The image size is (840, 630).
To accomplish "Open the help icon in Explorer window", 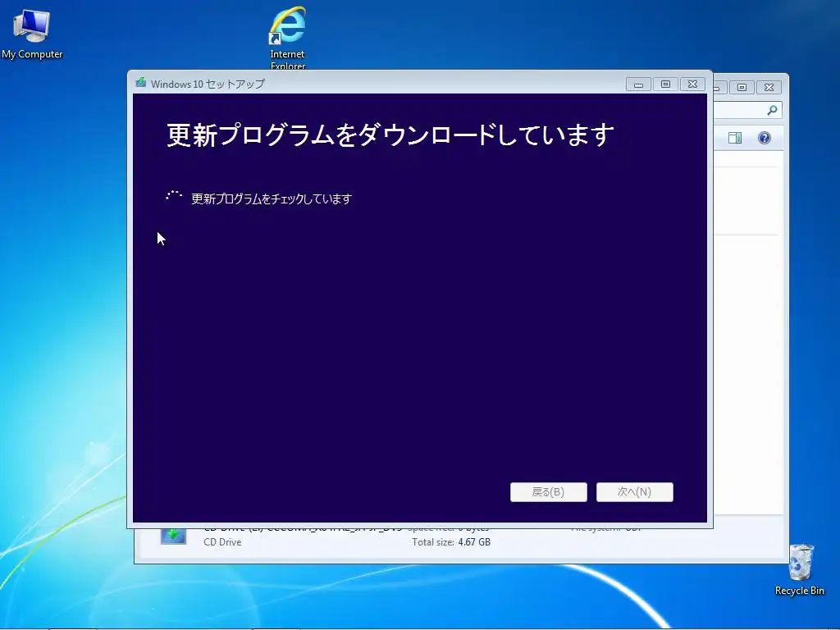I will coord(765,138).
